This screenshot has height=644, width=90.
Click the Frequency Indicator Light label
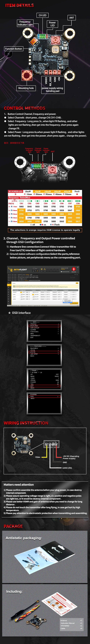(25, 23)
